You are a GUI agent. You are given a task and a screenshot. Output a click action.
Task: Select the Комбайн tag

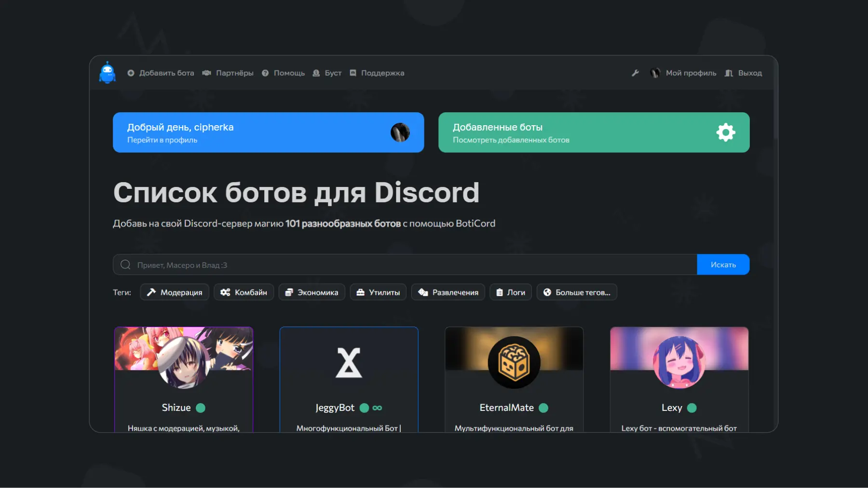(x=244, y=292)
